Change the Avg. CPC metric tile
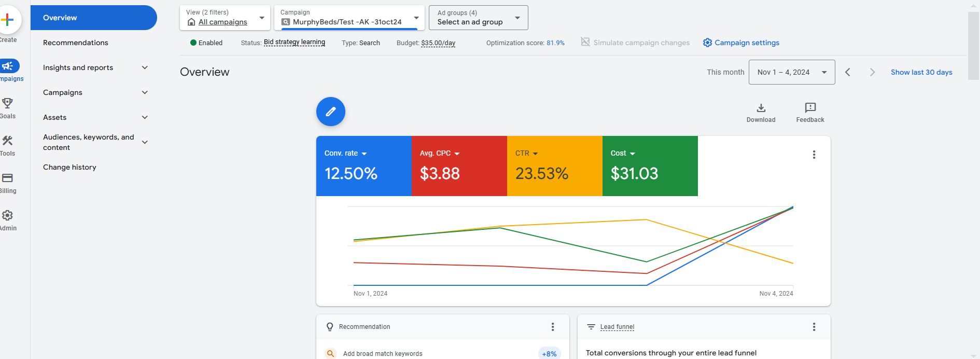Viewport: 980px width, 359px height. pos(440,154)
